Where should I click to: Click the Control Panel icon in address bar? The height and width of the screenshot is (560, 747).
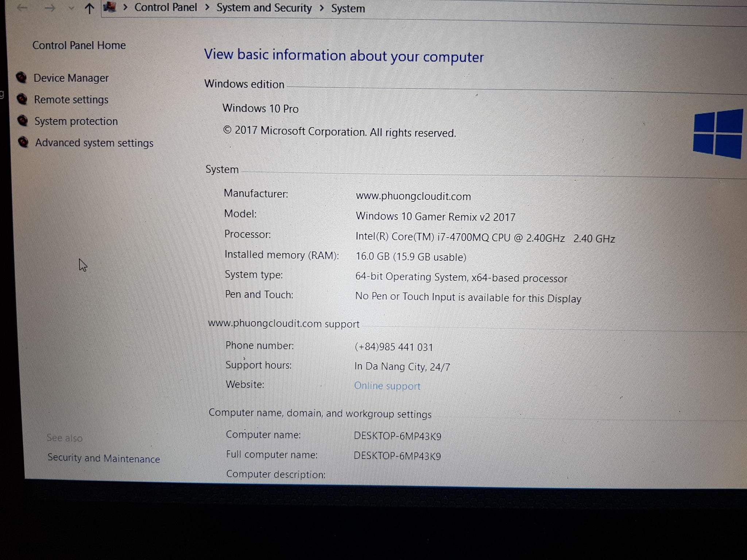110,7
